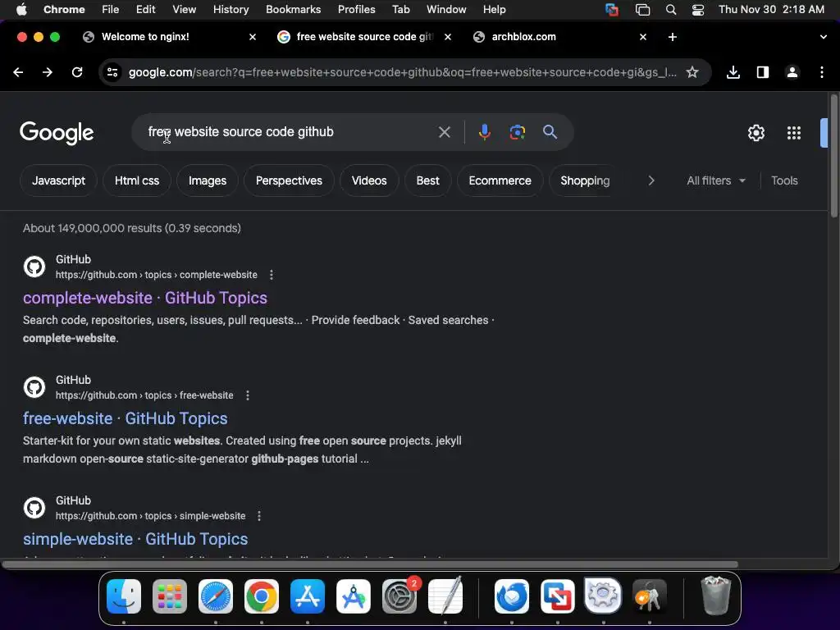This screenshot has height=630, width=840.
Task: Go back to the previous page
Action: tap(18, 72)
